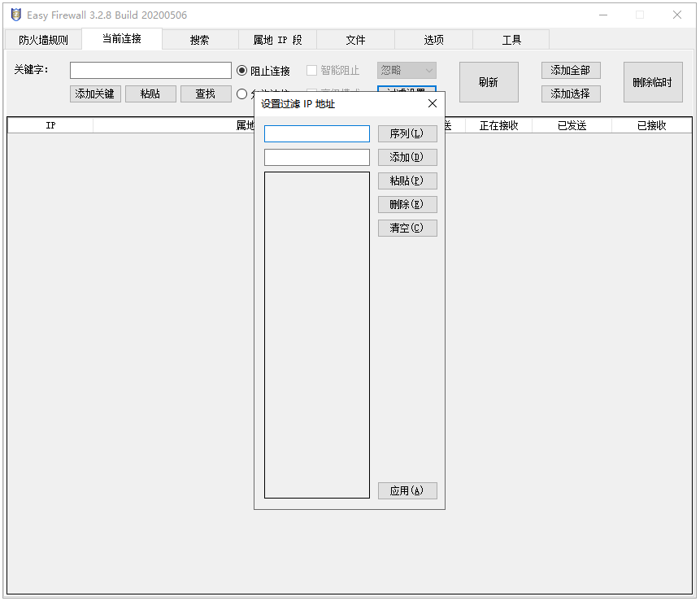Click the 查找 button
The height and width of the screenshot is (601, 700).
pos(206,94)
